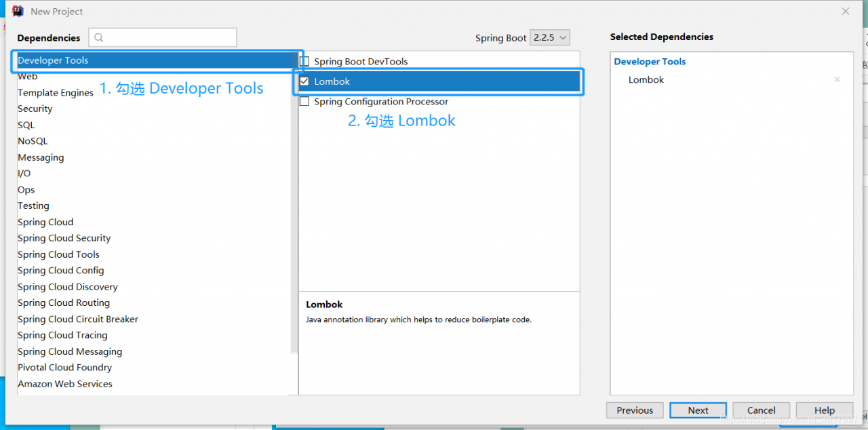Select the Developer Tools category
The height and width of the screenshot is (430, 868).
coord(157,60)
